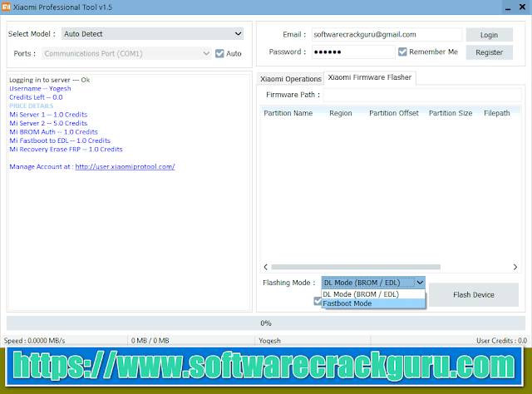532x394 pixels.
Task: Click the left arrow of horizontal scrollbar
Action: click(x=266, y=267)
